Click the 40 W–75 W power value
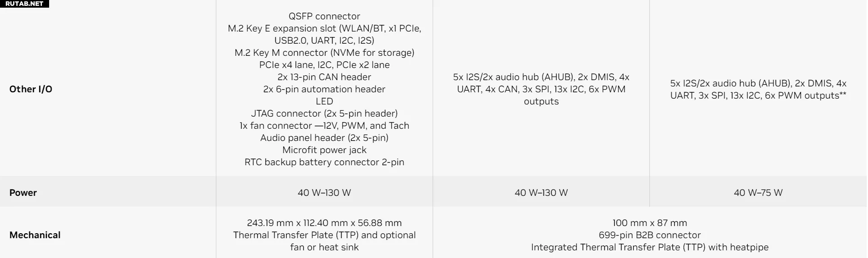 [x=758, y=193]
